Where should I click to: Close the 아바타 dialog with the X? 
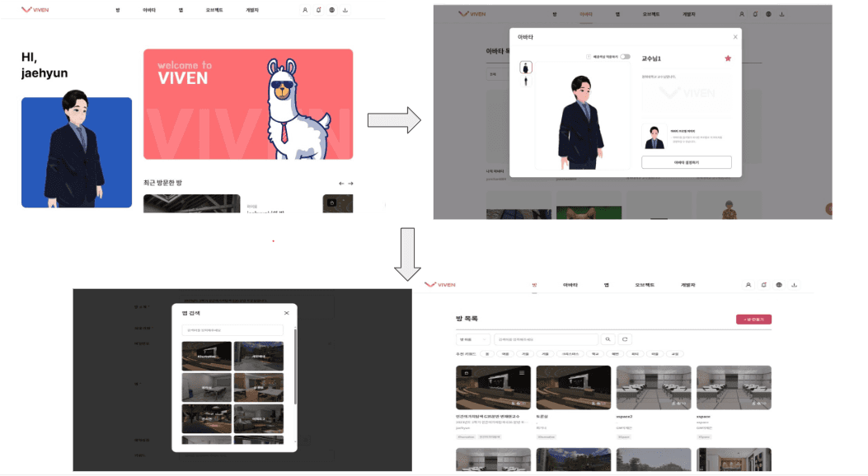[x=735, y=37]
